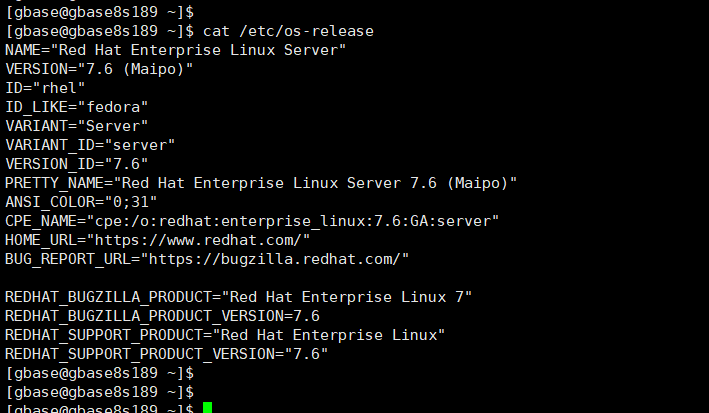Click the PRETTY_NAME output line

tap(261, 183)
